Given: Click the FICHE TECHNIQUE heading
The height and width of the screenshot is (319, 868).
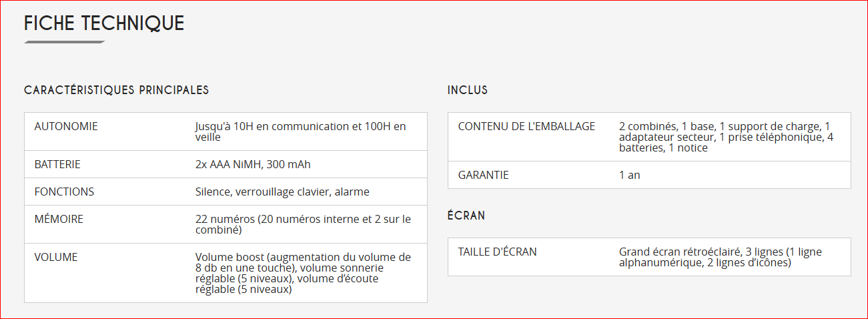Looking at the screenshot, I should 104,23.
